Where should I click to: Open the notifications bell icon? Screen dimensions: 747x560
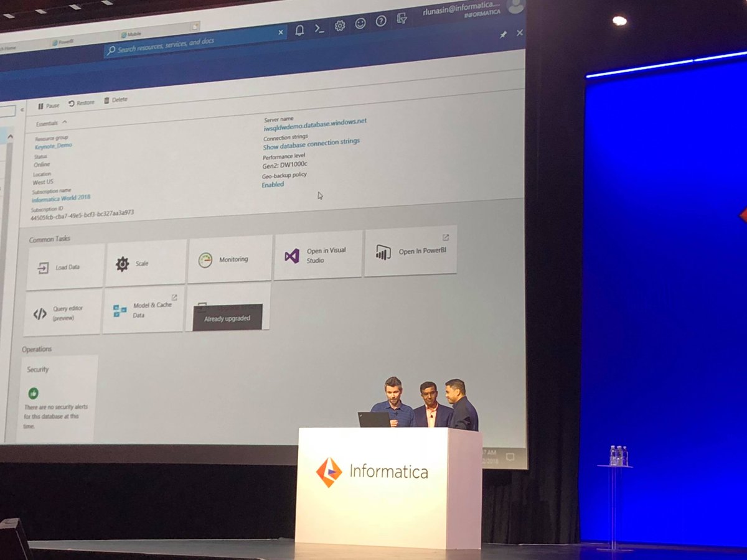(299, 29)
